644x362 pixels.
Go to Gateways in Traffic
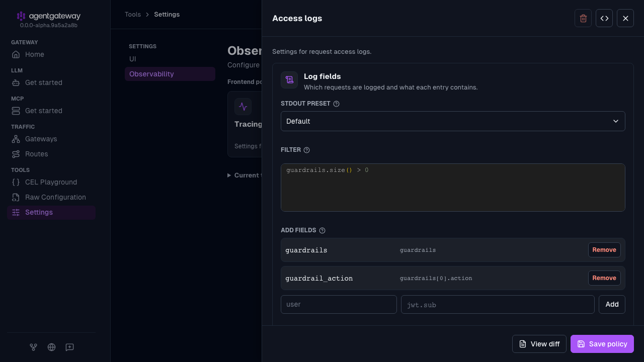(51, 139)
